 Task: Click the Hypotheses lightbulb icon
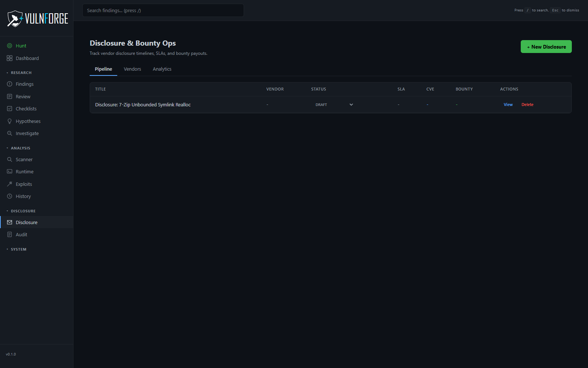[10, 121]
